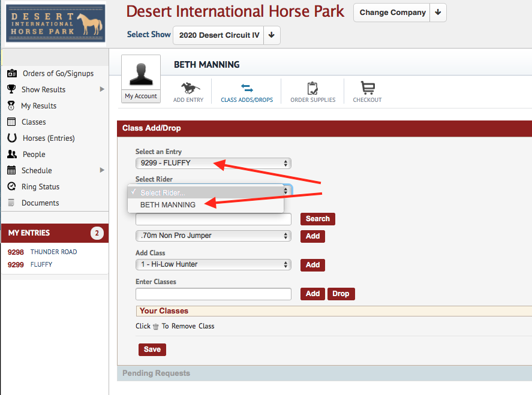
Task: Open the ADD ENTRY tab label
Action: [188, 99]
